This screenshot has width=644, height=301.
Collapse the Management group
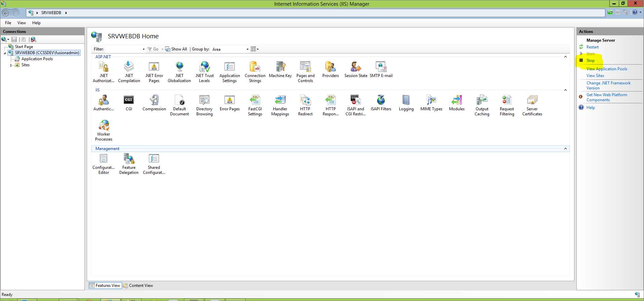point(565,149)
